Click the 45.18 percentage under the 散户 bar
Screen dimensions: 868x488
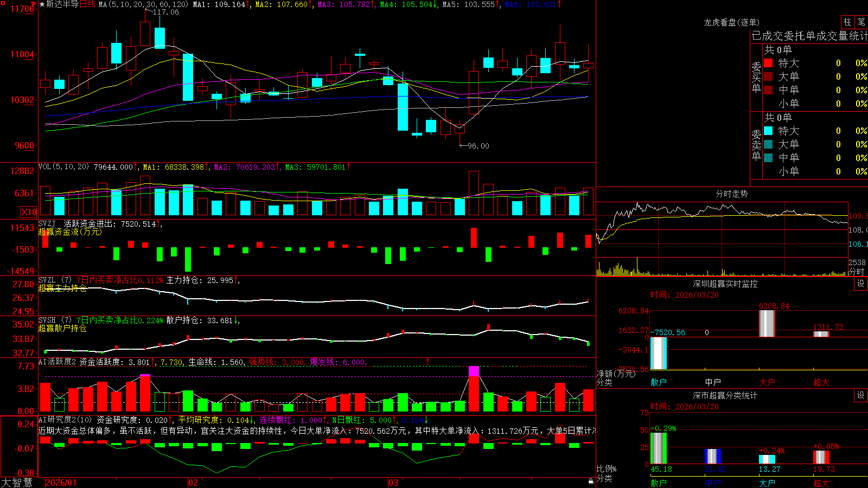pos(661,469)
